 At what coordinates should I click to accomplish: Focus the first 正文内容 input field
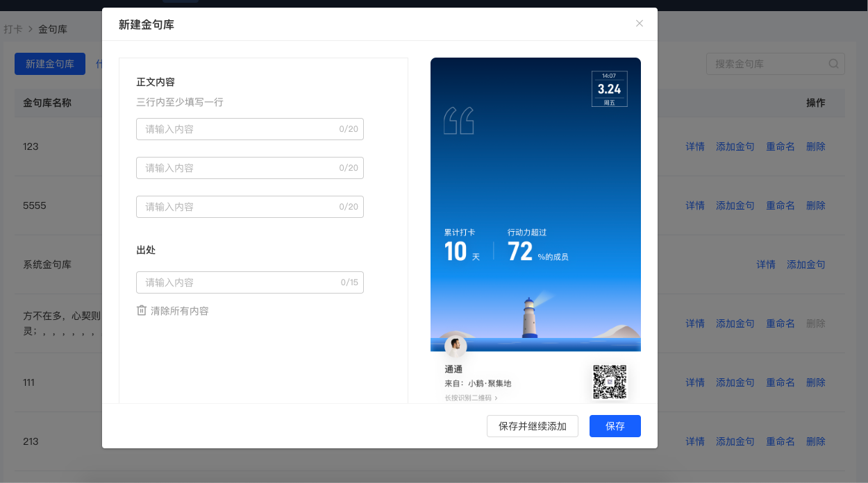coord(250,129)
